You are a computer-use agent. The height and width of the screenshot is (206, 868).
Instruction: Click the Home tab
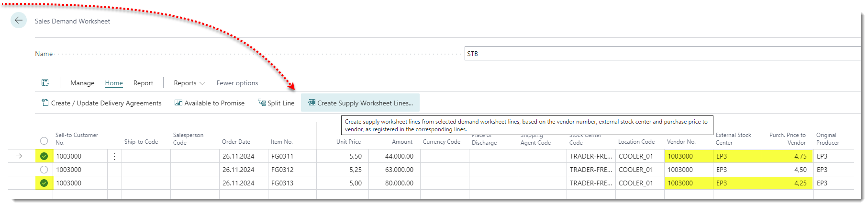coord(114,83)
